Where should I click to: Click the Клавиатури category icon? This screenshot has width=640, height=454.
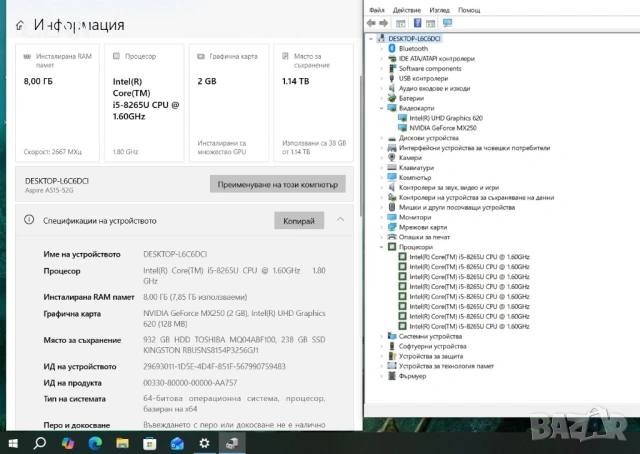(x=392, y=167)
